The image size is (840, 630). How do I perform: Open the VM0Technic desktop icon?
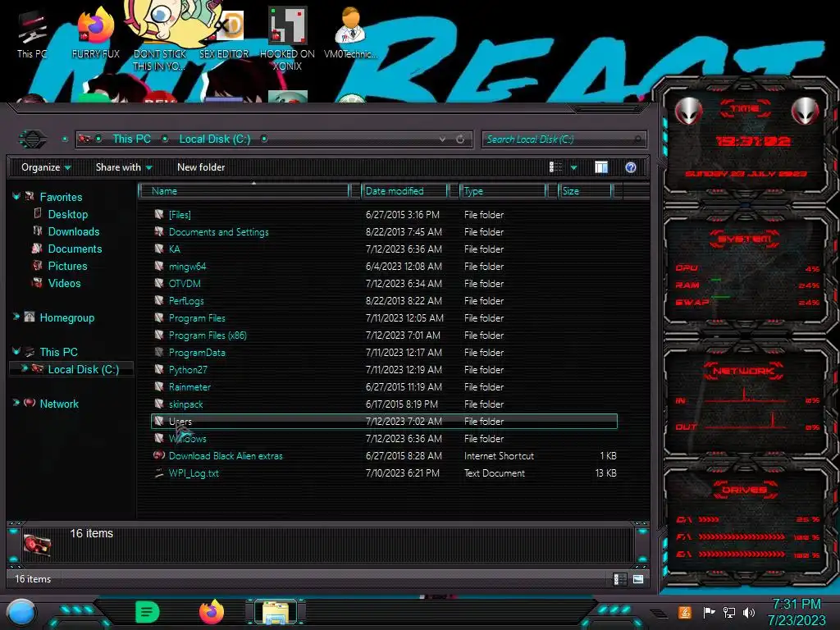350,33
